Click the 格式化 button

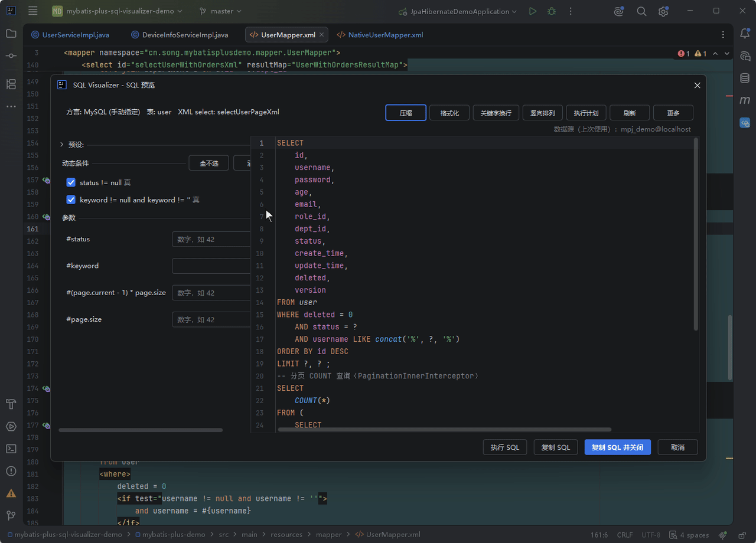449,113
